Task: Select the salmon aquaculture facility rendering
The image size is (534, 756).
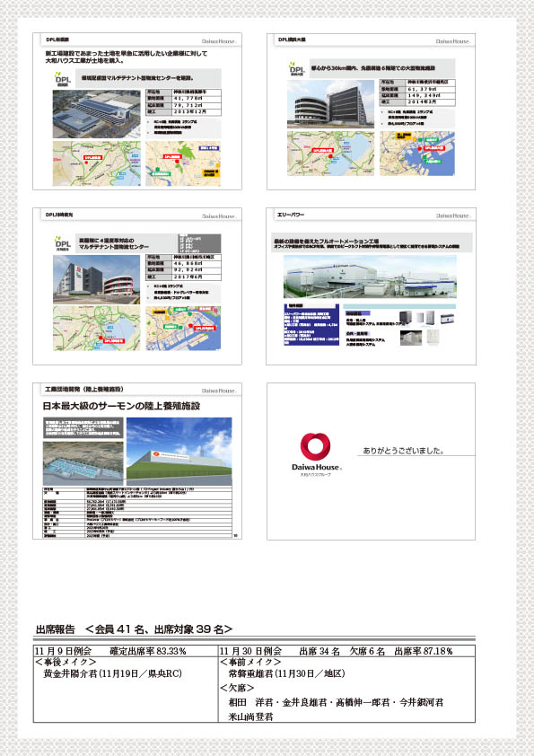Action: pos(179,452)
